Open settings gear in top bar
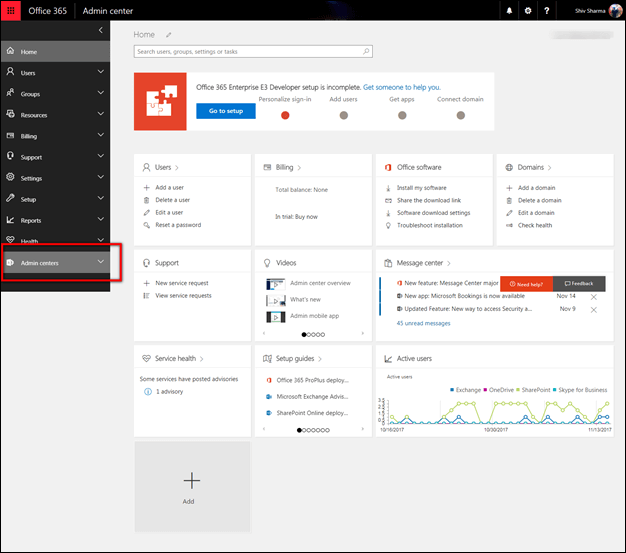The image size is (626, 553). (528, 11)
